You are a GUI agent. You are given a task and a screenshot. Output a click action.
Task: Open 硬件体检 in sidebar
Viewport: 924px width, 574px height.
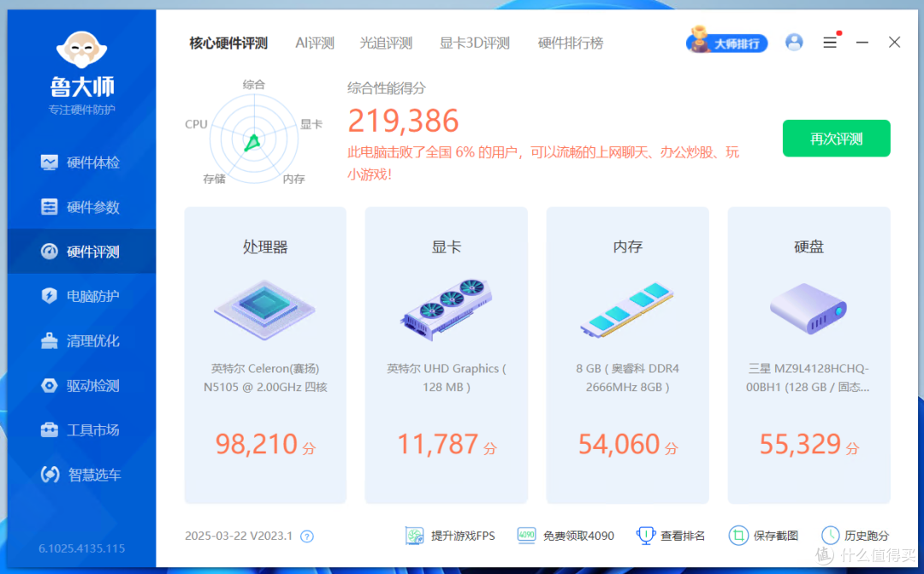80,162
